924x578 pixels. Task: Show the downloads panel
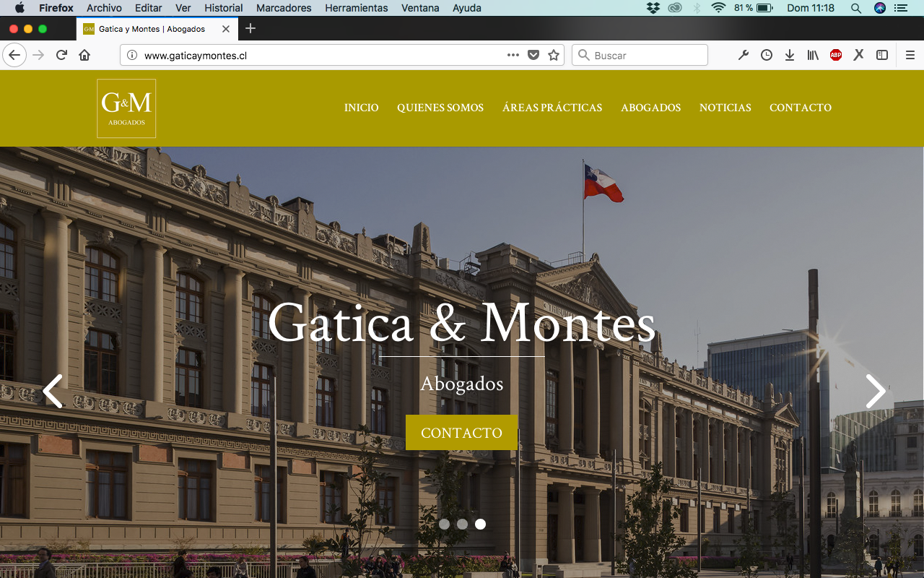[x=790, y=55]
